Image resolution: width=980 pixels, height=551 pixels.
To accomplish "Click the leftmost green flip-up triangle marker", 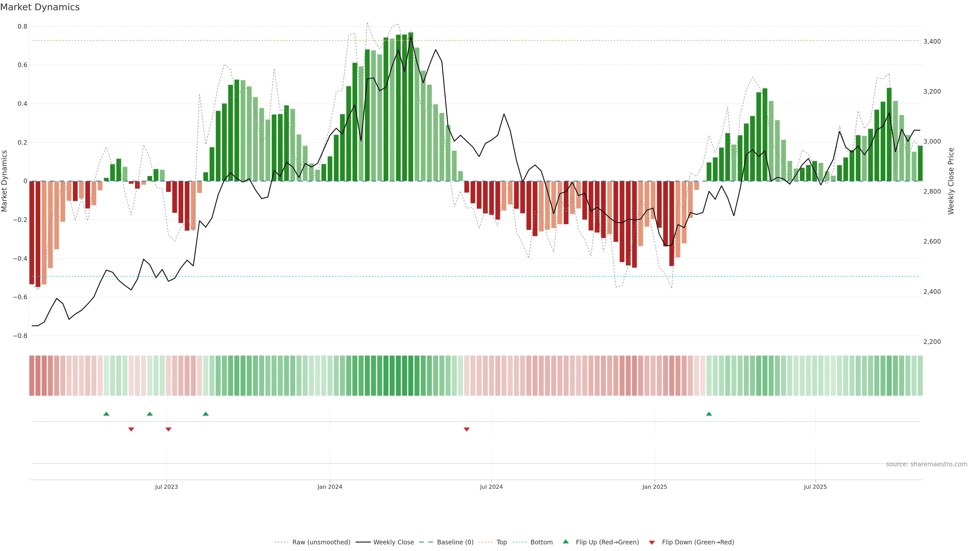I will 106,414.
